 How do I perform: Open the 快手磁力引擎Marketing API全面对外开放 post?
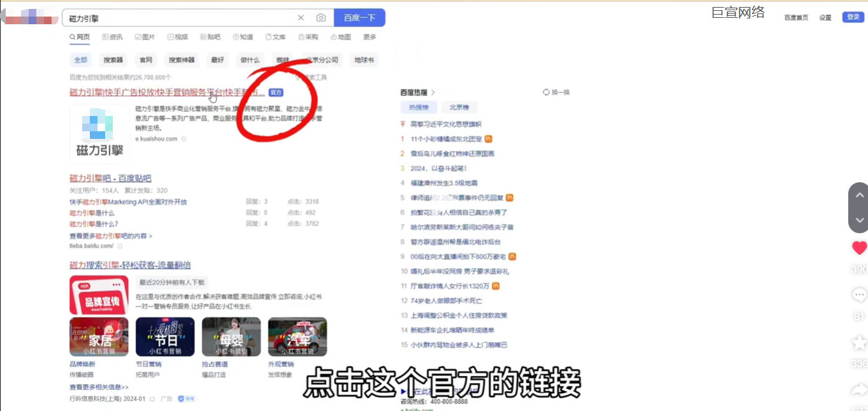[x=128, y=202]
